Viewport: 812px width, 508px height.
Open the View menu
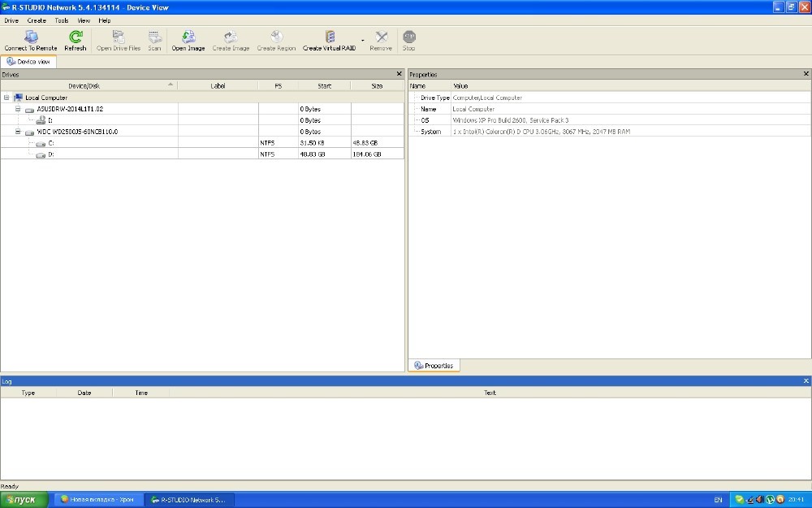84,21
